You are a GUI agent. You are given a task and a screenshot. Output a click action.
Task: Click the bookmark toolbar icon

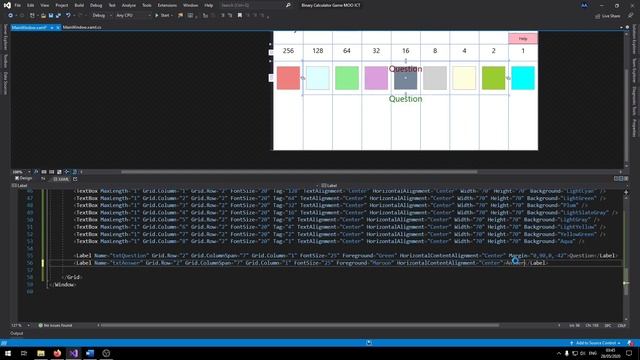tap(240, 16)
